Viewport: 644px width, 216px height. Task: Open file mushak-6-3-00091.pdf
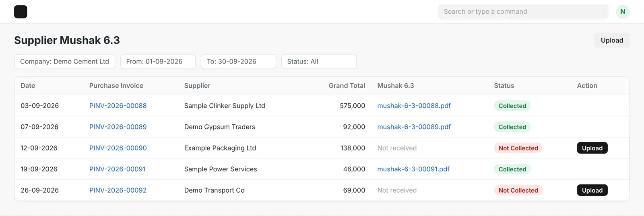(x=413, y=169)
